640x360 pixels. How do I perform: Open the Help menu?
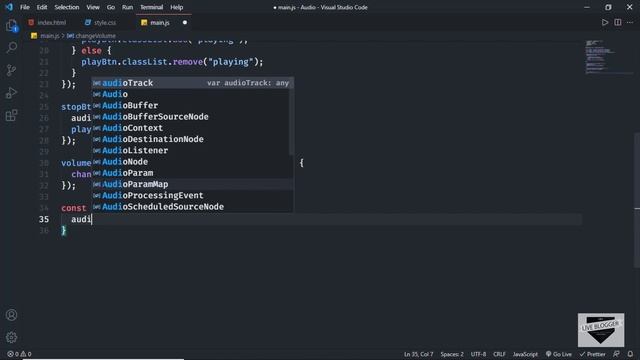pyautogui.click(x=176, y=7)
